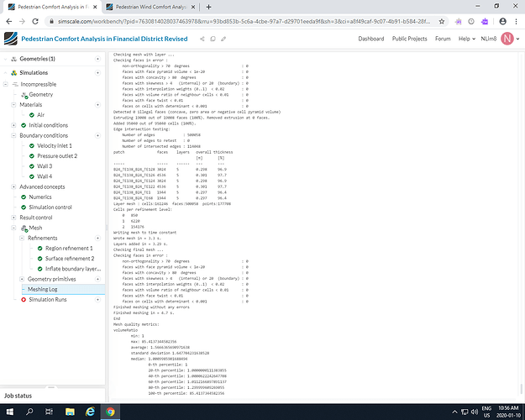Screen dimensions: 525x420
Task: Switch to Pedestrian Wind Comfort Analysis tab
Action: [150, 7]
